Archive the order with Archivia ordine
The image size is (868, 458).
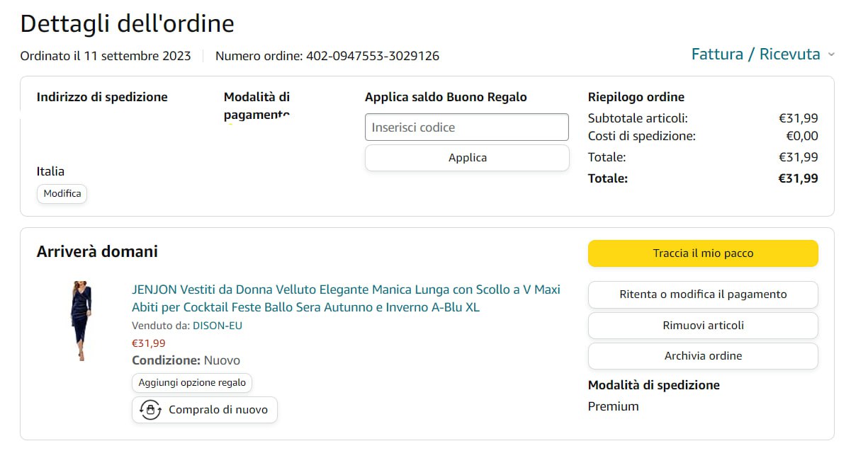coord(703,356)
